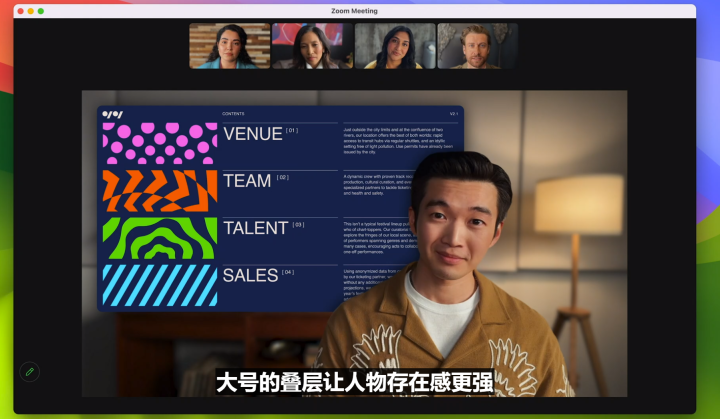Click the VENUE heading in the slide
The width and height of the screenshot is (720, 419).
[253, 134]
